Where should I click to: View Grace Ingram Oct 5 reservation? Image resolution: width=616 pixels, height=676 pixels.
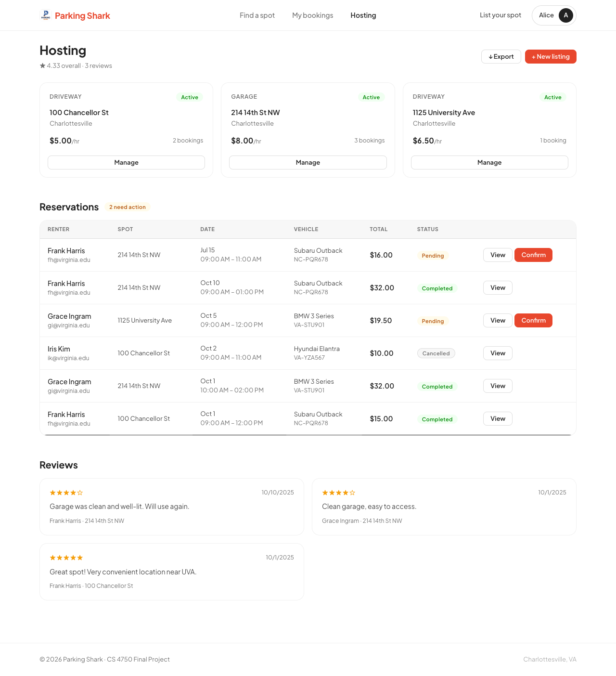[498, 320]
